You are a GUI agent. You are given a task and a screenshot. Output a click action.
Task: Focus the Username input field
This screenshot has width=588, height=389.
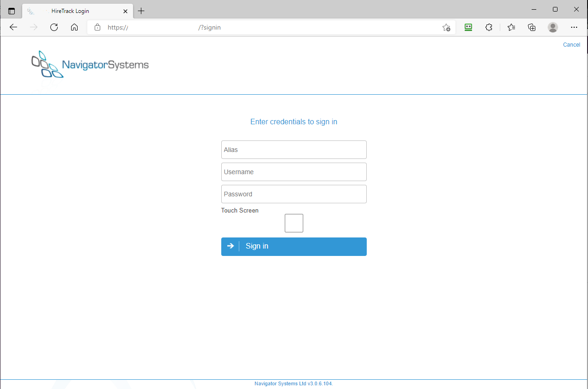coord(294,172)
